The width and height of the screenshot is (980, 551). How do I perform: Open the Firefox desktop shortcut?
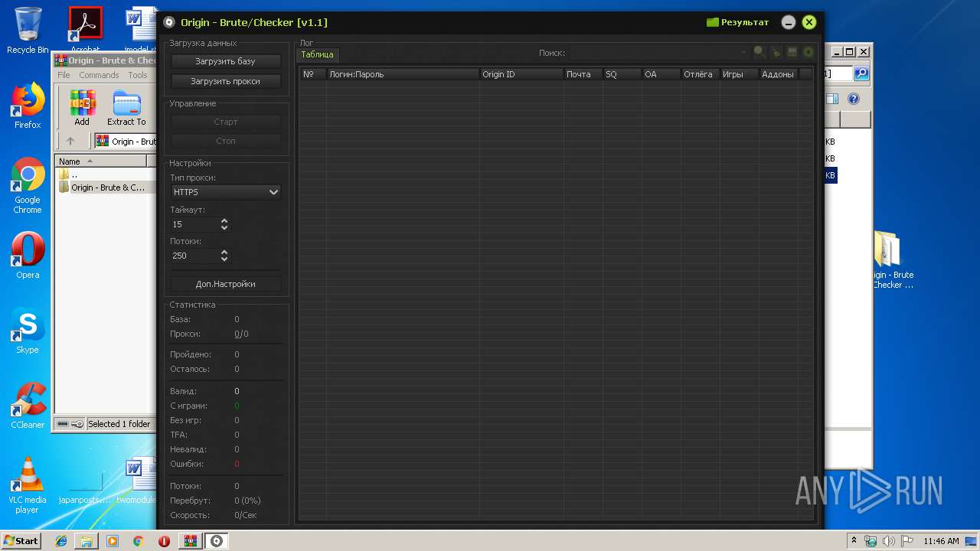click(x=28, y=106)
